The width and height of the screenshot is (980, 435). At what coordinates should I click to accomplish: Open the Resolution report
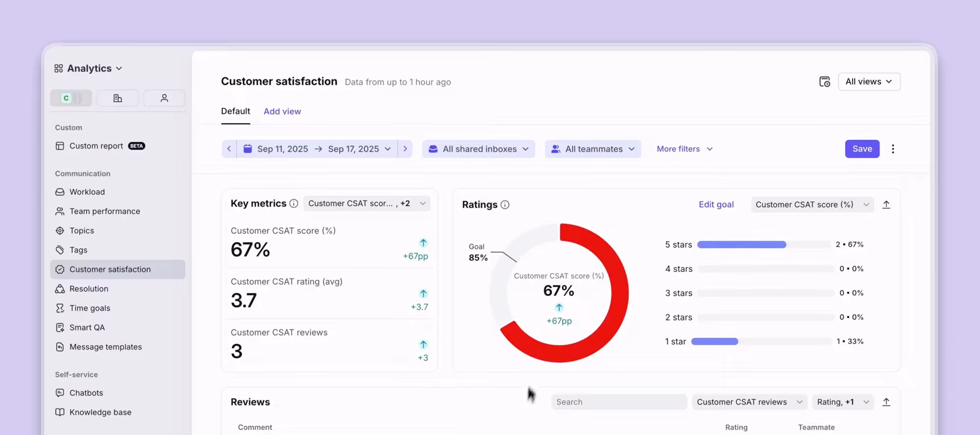click(x=118, y=289)
